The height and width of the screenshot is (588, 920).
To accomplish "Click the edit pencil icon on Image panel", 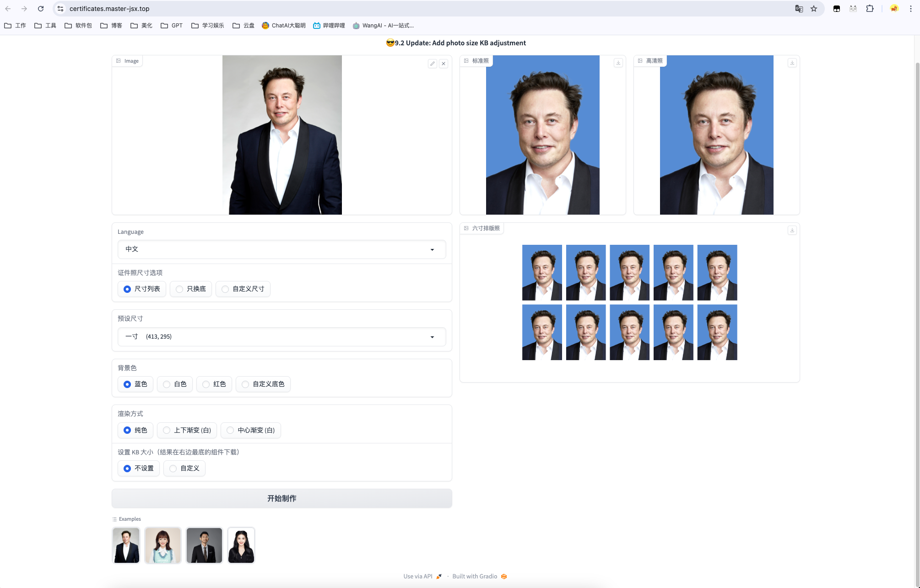I will click(432, 64).
